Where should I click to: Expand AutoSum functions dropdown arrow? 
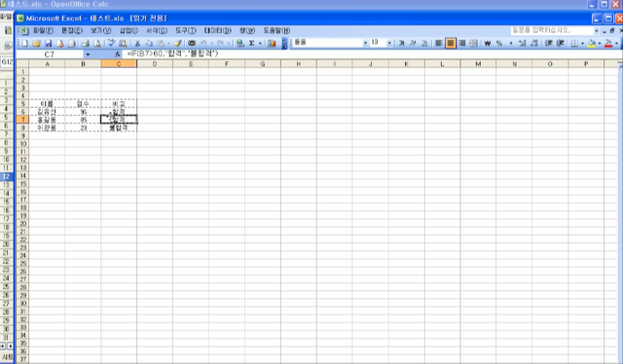260,43
